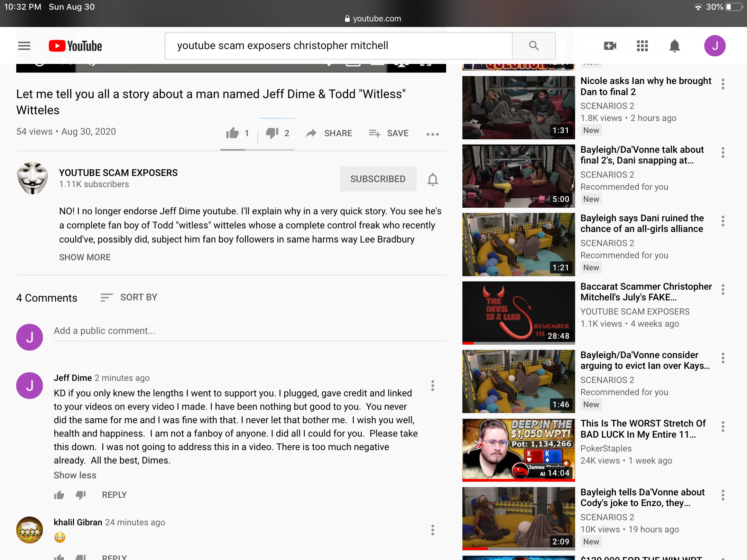Open the create video camera icon
Image resolution: width=747 pixels, height=560 pixels.
[610, 46]
